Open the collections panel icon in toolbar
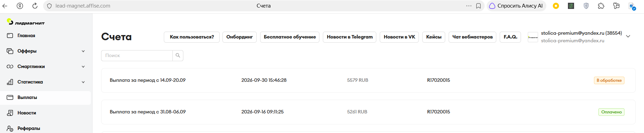The height and width of the screenshot is (133, 644). (x=616, y=6)
